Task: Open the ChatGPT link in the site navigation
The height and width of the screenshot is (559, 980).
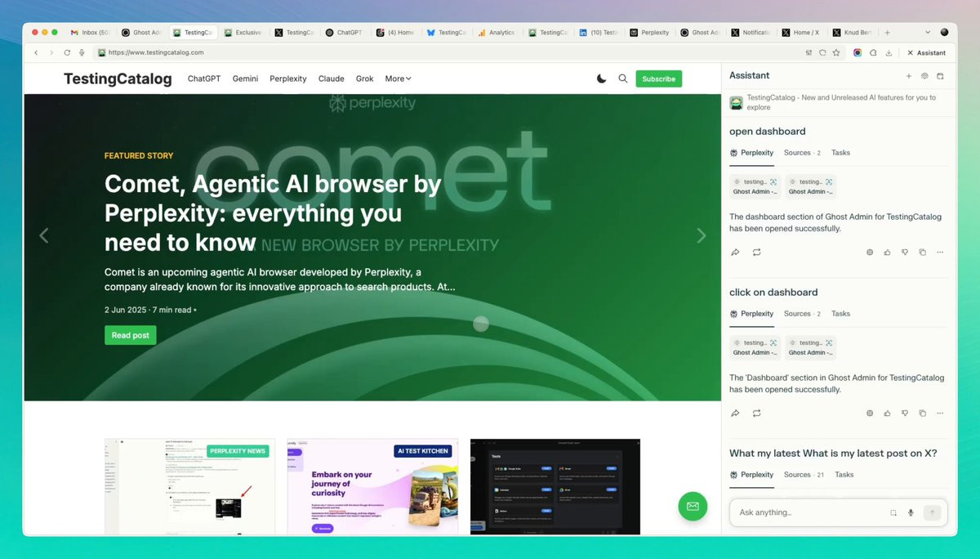Action: coord(204,78)
